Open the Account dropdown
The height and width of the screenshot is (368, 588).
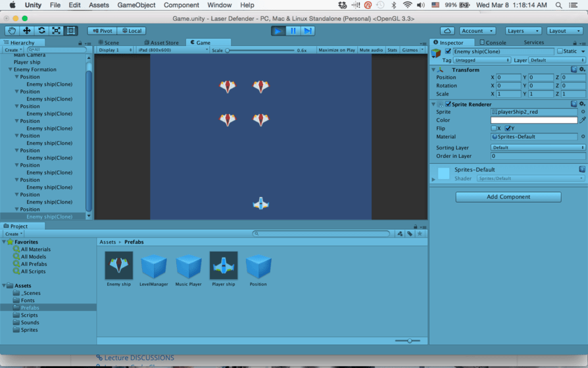pyautogui.click(x=478, y=31)
